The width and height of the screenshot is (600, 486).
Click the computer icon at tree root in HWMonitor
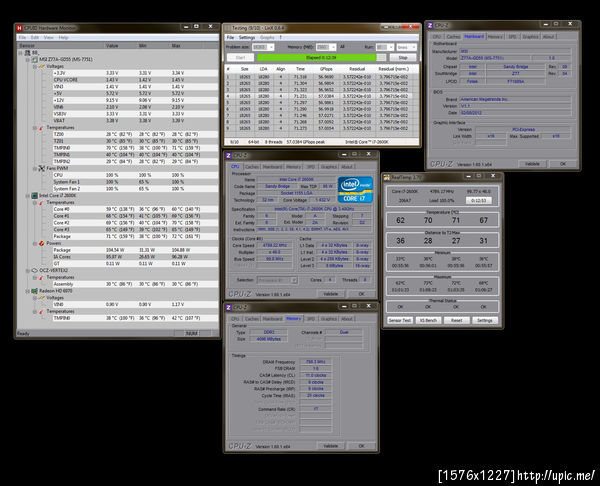28,52
